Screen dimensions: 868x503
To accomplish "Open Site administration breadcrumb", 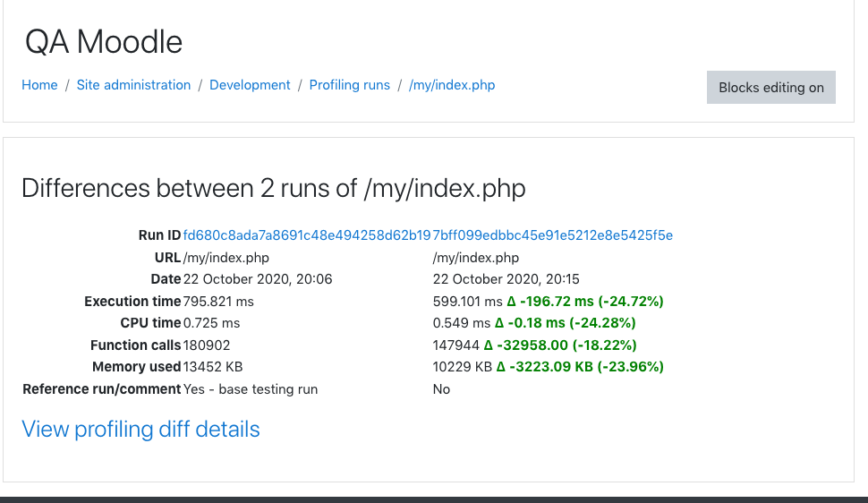I will 133,85.
